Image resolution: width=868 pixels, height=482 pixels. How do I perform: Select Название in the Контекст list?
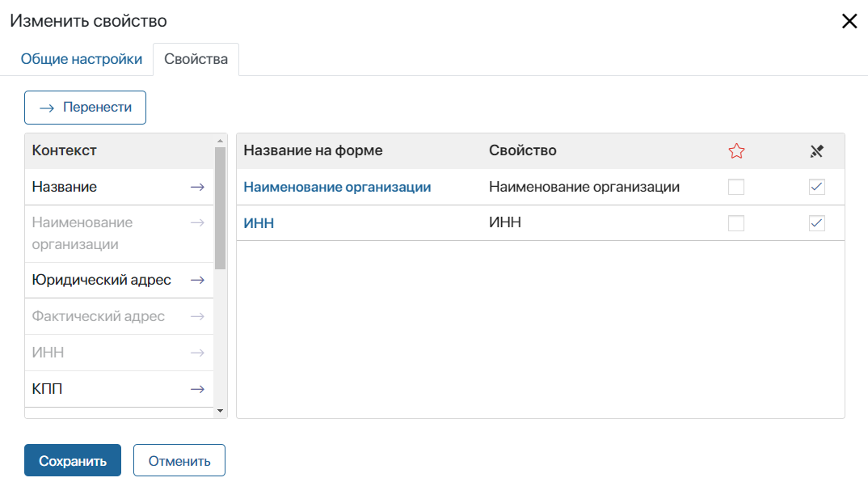pyautogui.click(x=119, y=188)
